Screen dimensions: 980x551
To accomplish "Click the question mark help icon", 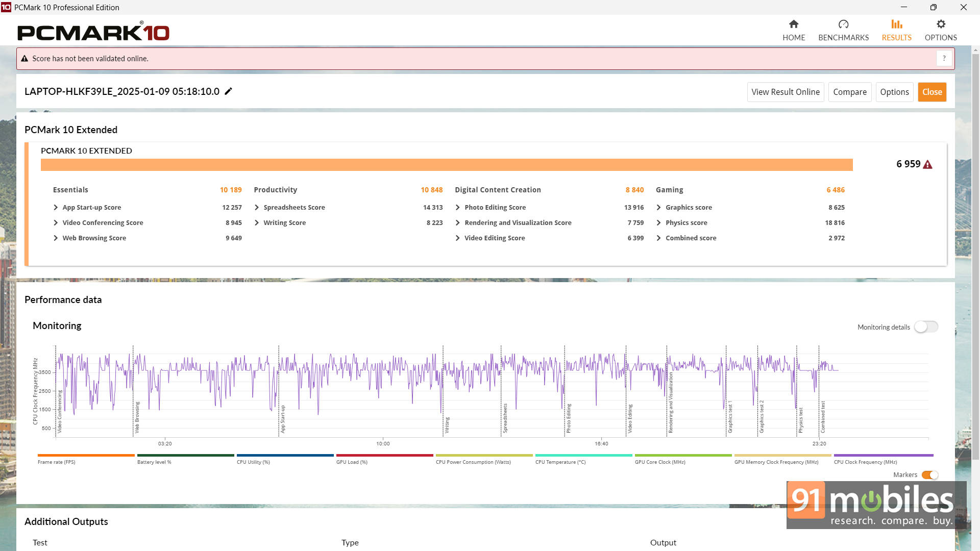I will click(x=944, y=58).
